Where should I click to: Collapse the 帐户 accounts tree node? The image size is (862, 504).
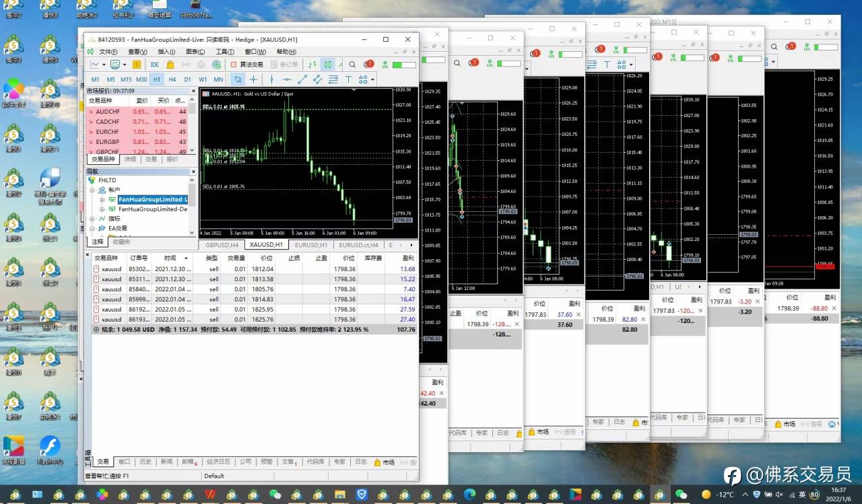pos(92,190)
